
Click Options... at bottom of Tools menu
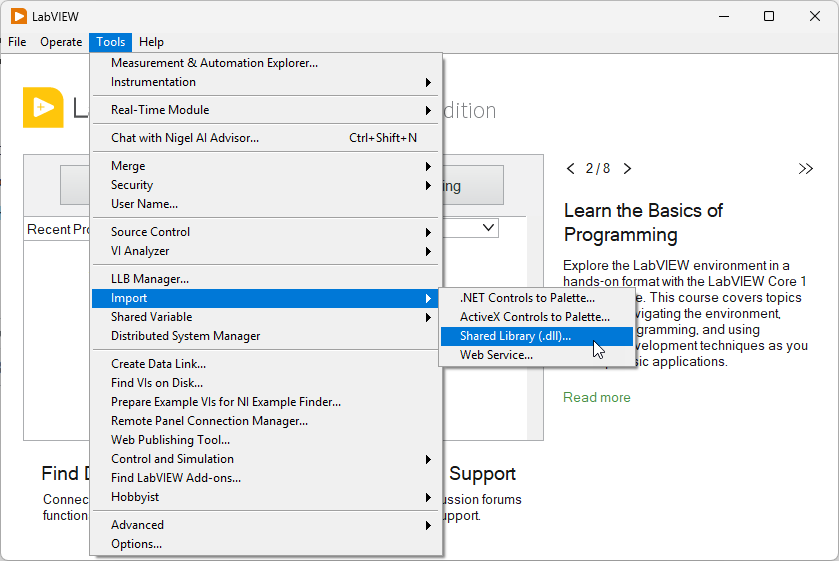pos(136,544)
